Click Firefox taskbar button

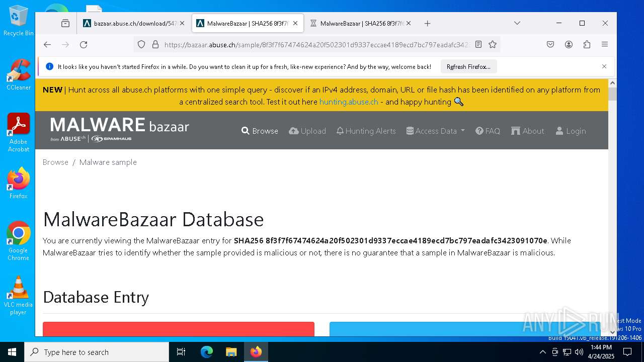256,352
